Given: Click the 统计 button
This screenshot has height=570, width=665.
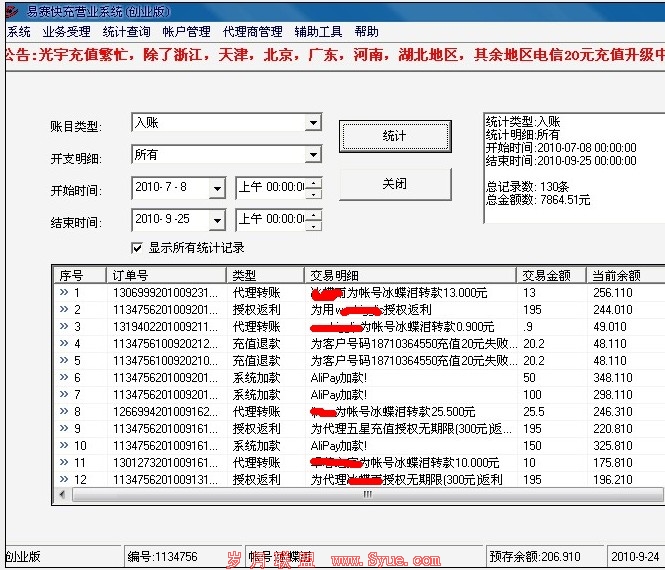Looking at the screenshot, I should [x=395, y=136].
